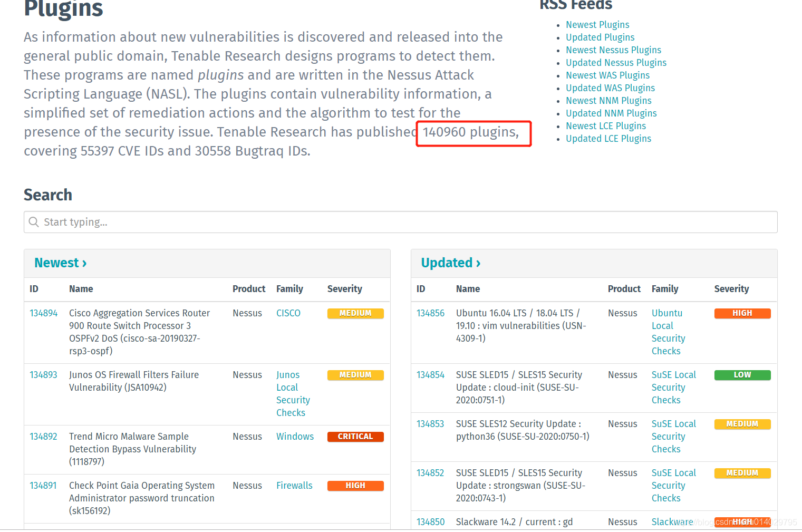Open Ubuntu Local Security Checks family
This screenshot has height=532, width=802.
point(668,332)
